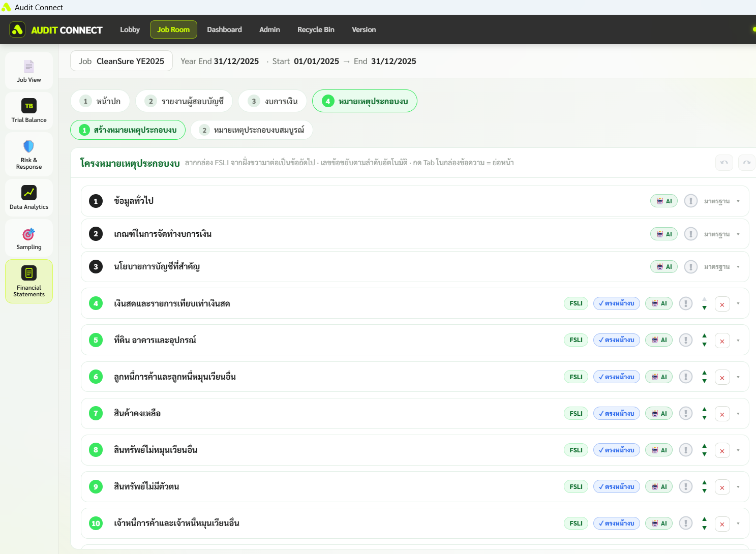Toggle ตรงหน้างบ on สินค้าคงเหลือ row

pos(617,413)
